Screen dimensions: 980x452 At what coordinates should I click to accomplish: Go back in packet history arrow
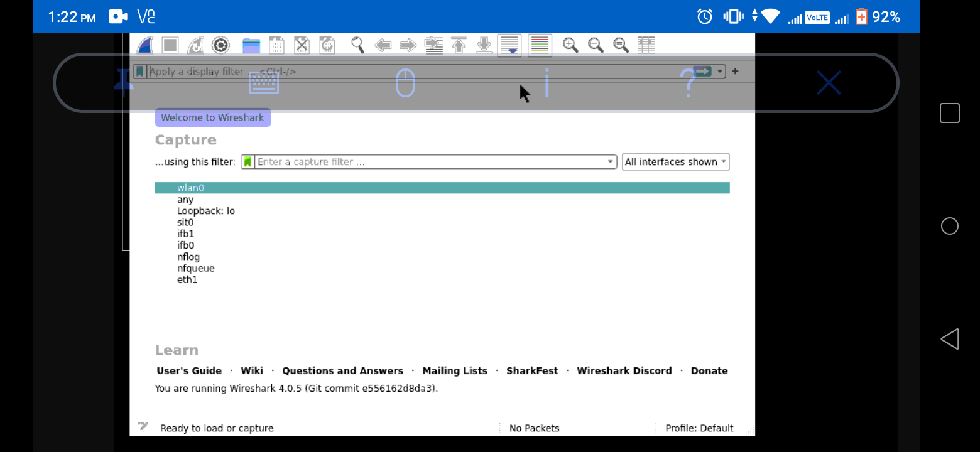point(383,45)
